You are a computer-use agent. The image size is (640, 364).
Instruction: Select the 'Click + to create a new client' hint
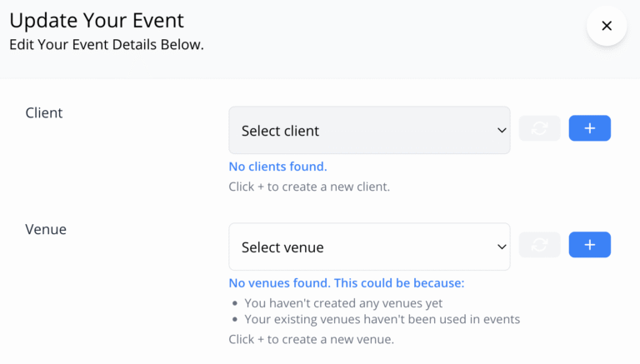309,187
